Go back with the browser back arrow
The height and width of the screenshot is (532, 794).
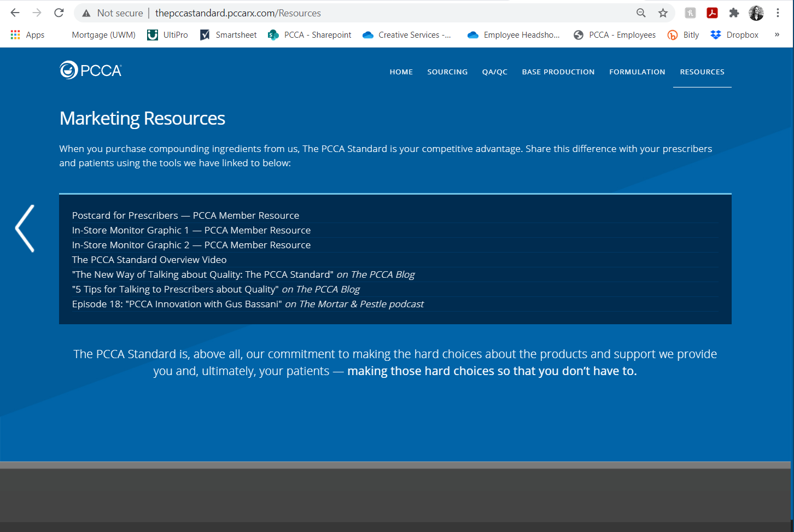pyautogui.click(x=15, y=13)
